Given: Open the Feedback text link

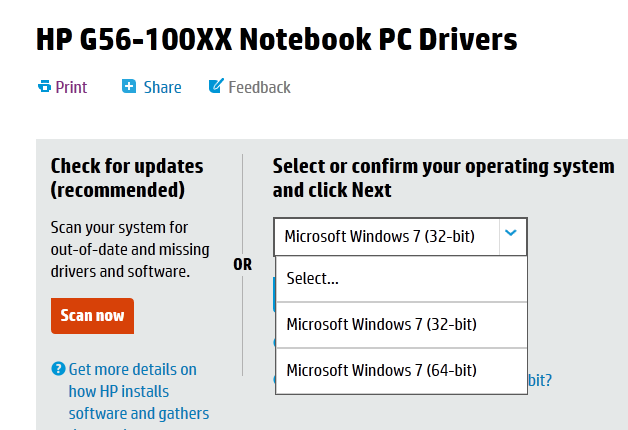Looking at the screenshot, I should click(x=259, y=87).
